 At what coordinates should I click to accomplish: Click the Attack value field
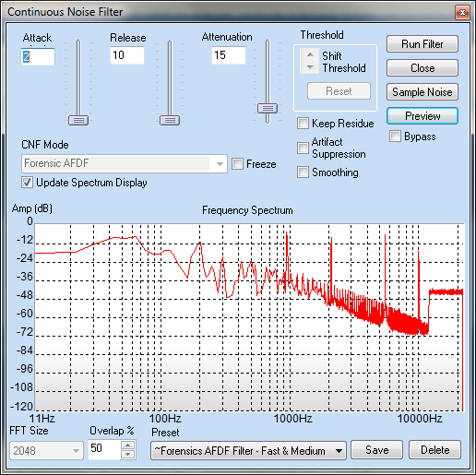coord(38,56)
